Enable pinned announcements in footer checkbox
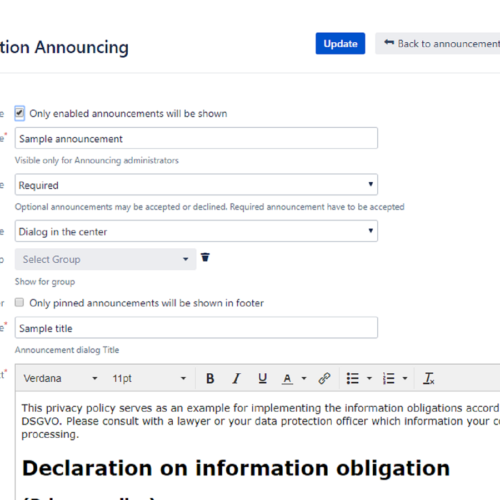This screenshot has width=500, height=500. [x=19, y=303]
